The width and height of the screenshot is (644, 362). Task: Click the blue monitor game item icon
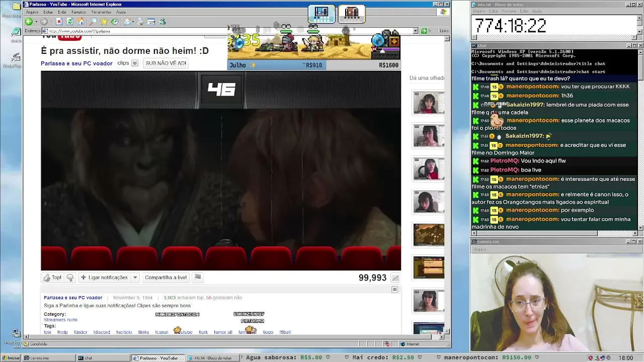[321, 14]
